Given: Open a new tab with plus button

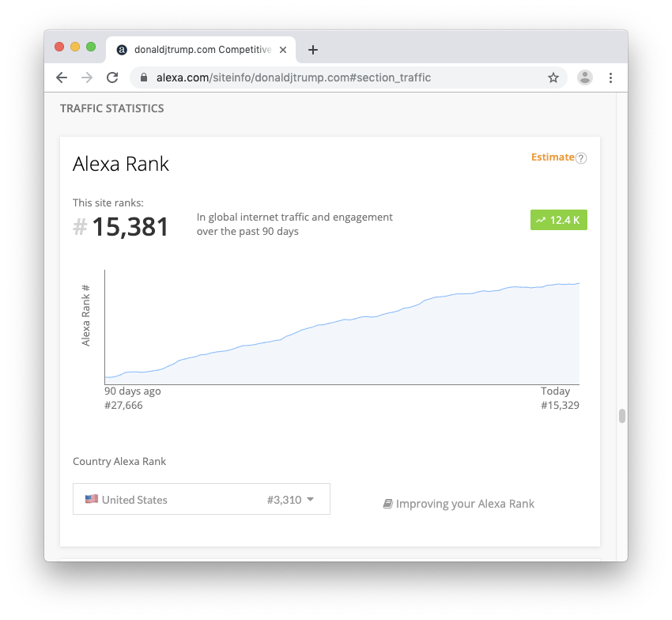Looking at the screenshot, I should click(313, 50).
